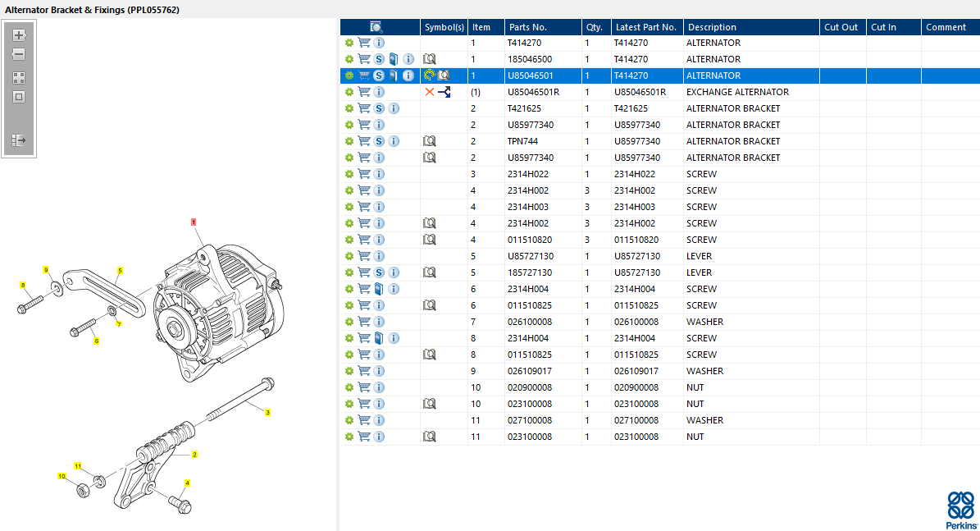980x531 pixels.
Task: Click the Latest Part No. column header
Action: coord(645,27)
